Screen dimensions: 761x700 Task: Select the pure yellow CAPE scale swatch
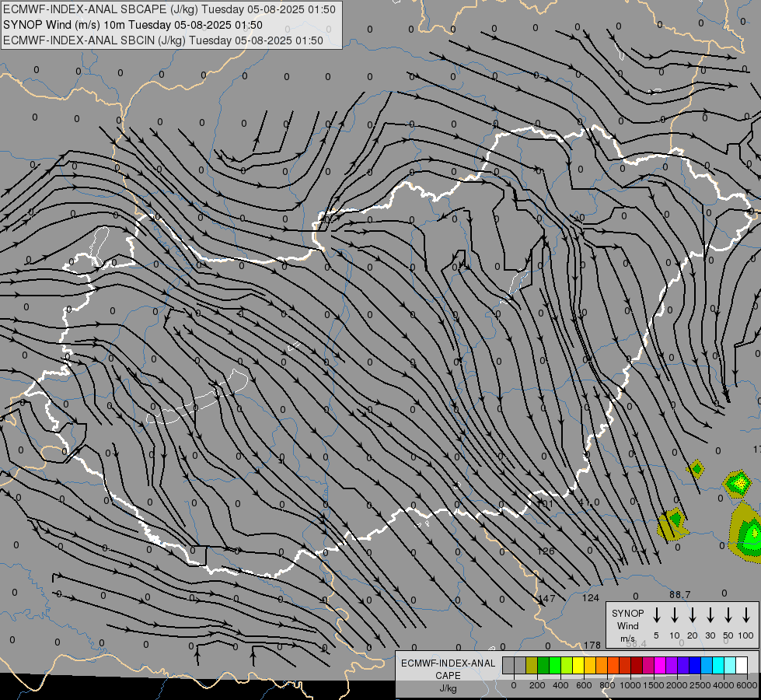tap(578, 666)
